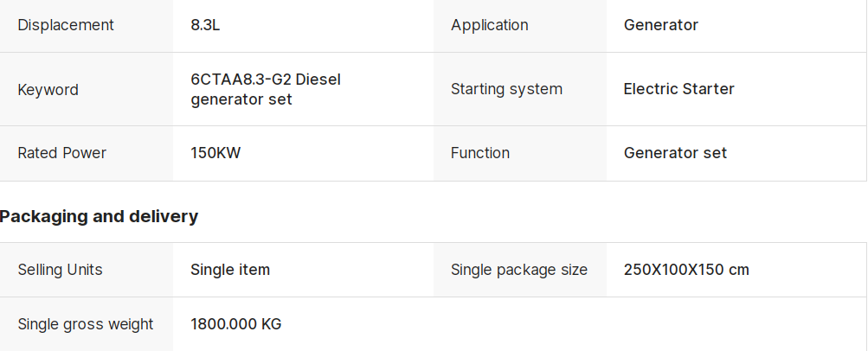
Task: Select the Generator set function value
Action: [675, 153]
